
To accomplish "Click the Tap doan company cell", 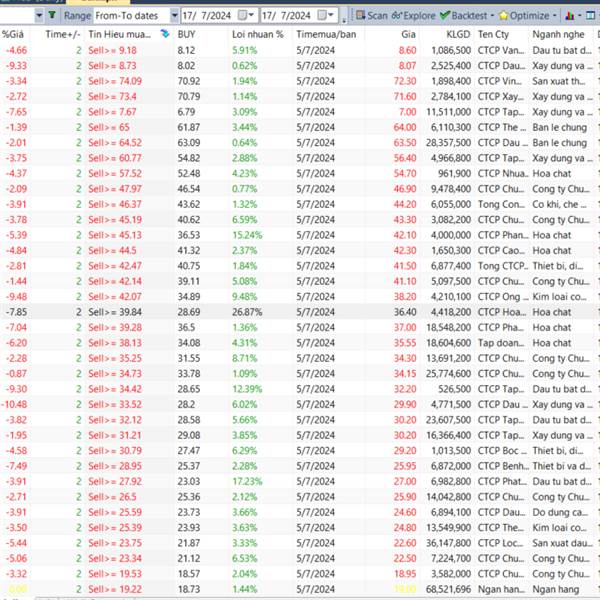I will tap(501, 343).
